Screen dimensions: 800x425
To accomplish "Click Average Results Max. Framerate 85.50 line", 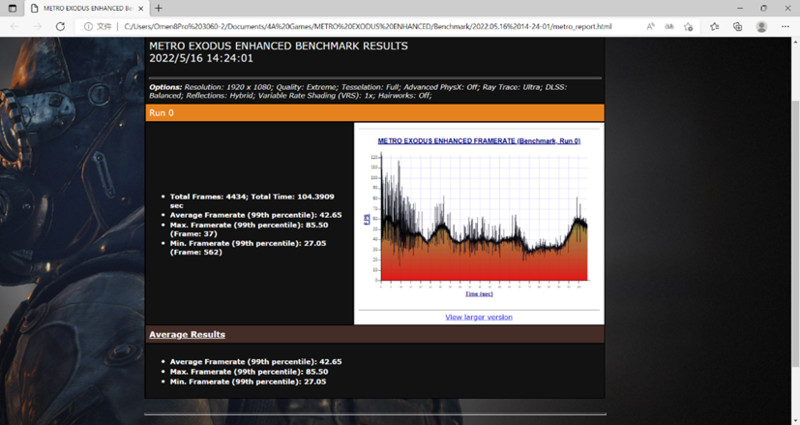I will coord(249,372).
